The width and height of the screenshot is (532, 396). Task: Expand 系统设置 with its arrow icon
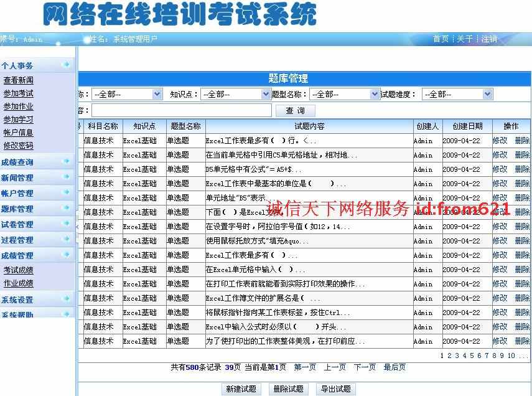coord(67,300)
